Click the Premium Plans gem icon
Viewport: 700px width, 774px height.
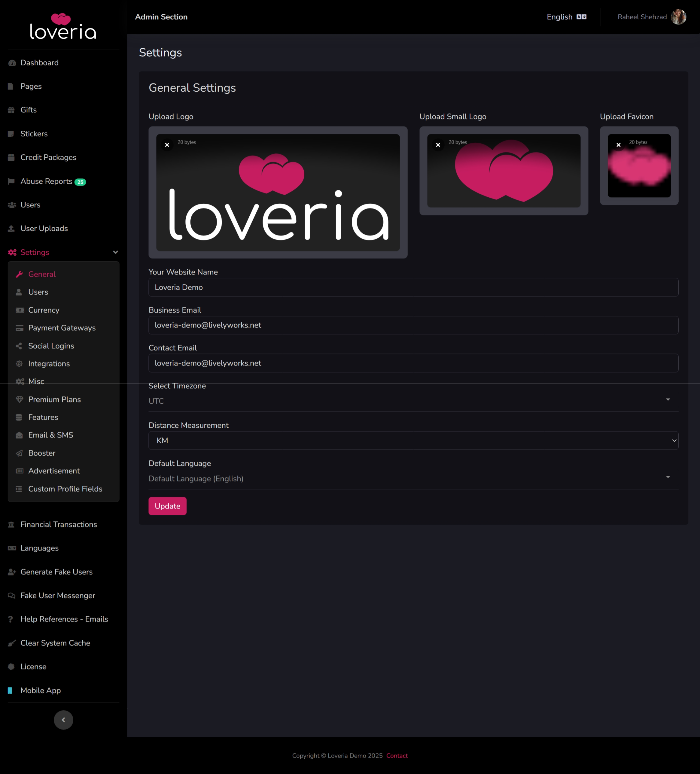[x=20, y=399]
